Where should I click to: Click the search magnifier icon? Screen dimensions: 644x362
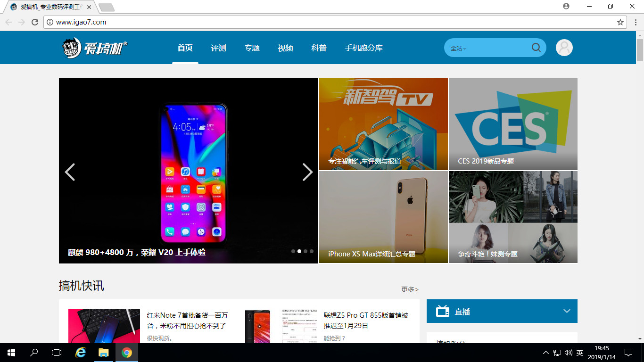[x=536, y=48]
